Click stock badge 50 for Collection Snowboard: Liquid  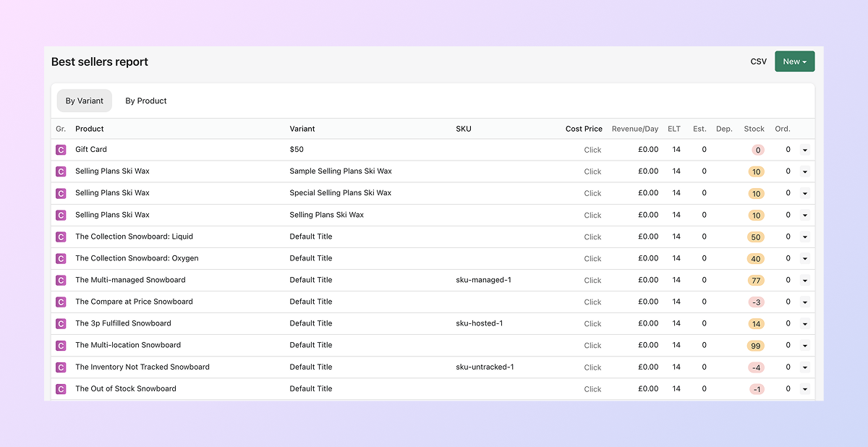[756, 237]
